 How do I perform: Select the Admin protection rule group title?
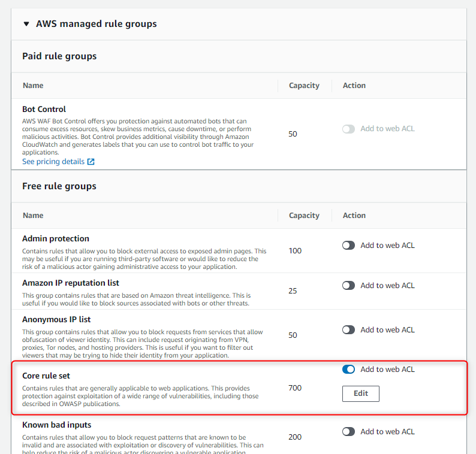coord(56,238)
